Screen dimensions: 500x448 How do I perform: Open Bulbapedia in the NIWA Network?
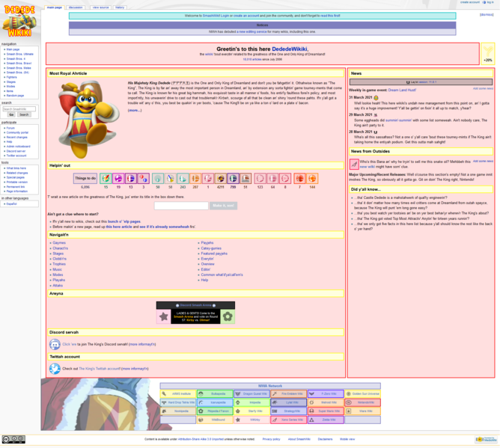pyautogui.click(x=213, y=393)
